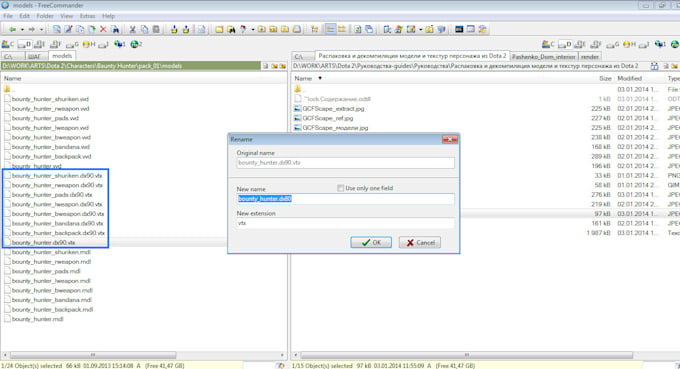Click the folder tree icon

coord(314,29)
